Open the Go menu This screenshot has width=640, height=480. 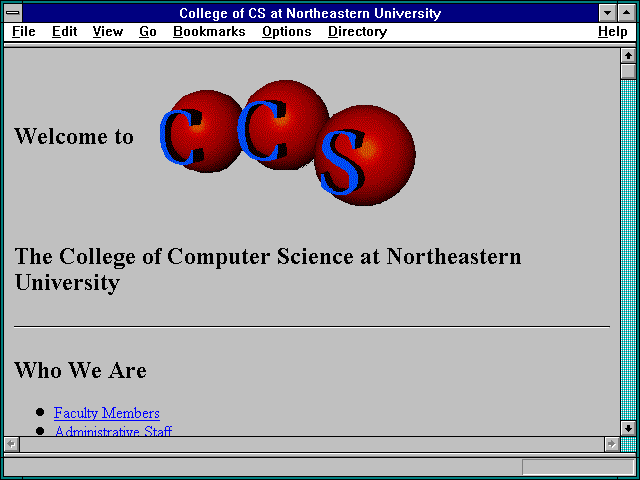(148, 32)
